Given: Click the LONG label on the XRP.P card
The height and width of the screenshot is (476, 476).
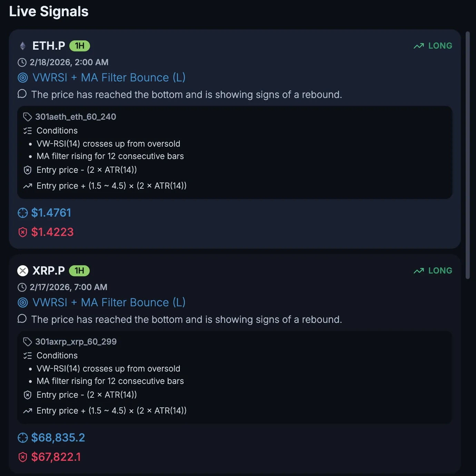Looking at the screenshot, I should pyautogui.click(x=440, y=271).
